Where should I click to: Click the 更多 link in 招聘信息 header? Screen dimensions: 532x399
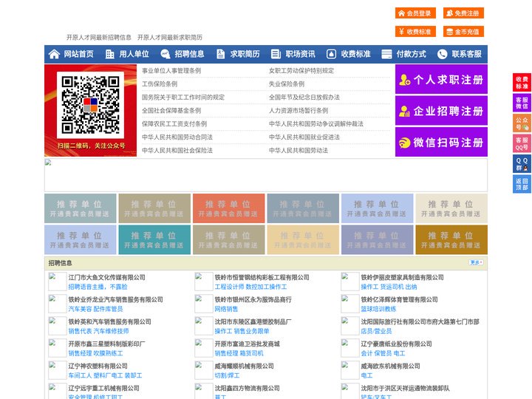click(x=476, y=262)
